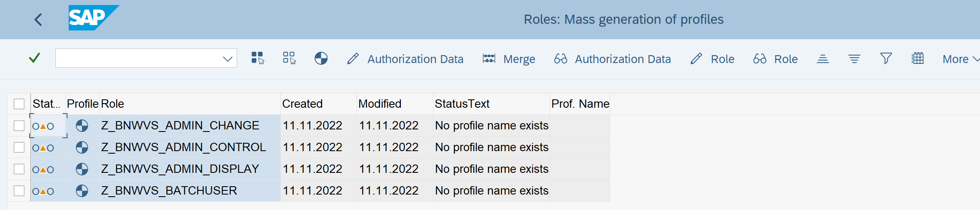This screenshot has width=980, height=210.
Task: Select the Z_BNWVS_ADMIN_DISPLAY role cell
Action: (x=180, y=169)
